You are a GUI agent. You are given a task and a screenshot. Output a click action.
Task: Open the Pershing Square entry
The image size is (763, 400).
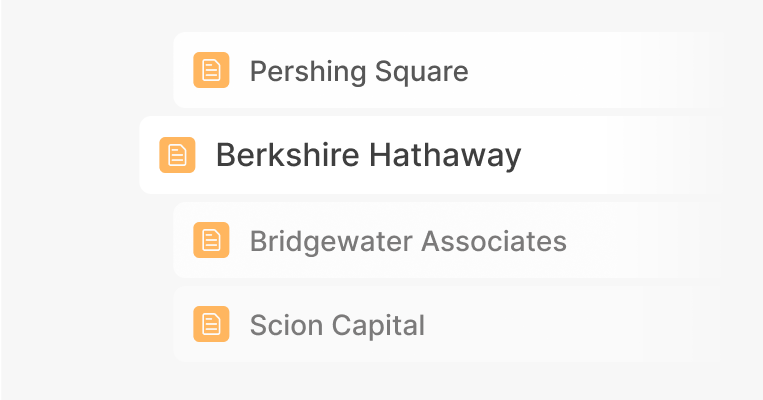tap(358, 71)
